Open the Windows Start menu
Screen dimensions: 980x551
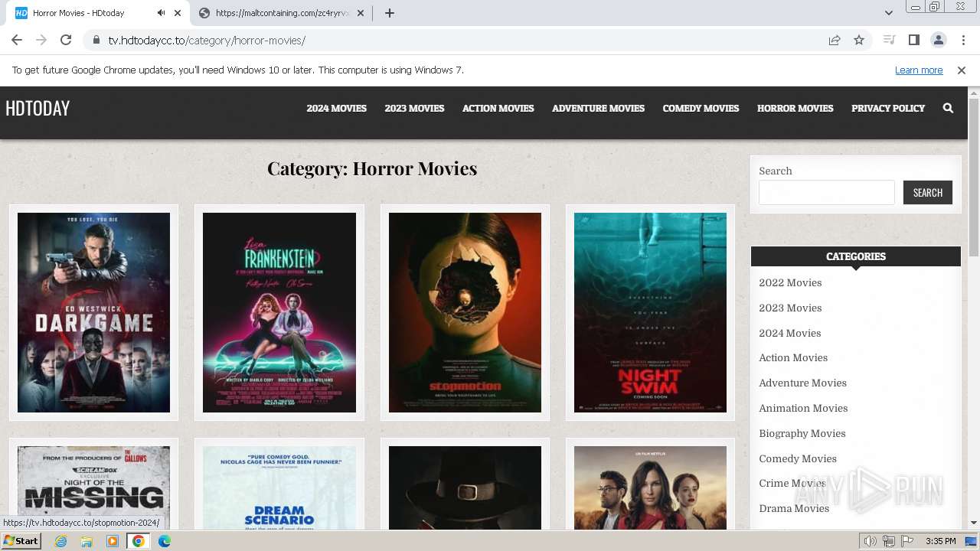(21, 541)
